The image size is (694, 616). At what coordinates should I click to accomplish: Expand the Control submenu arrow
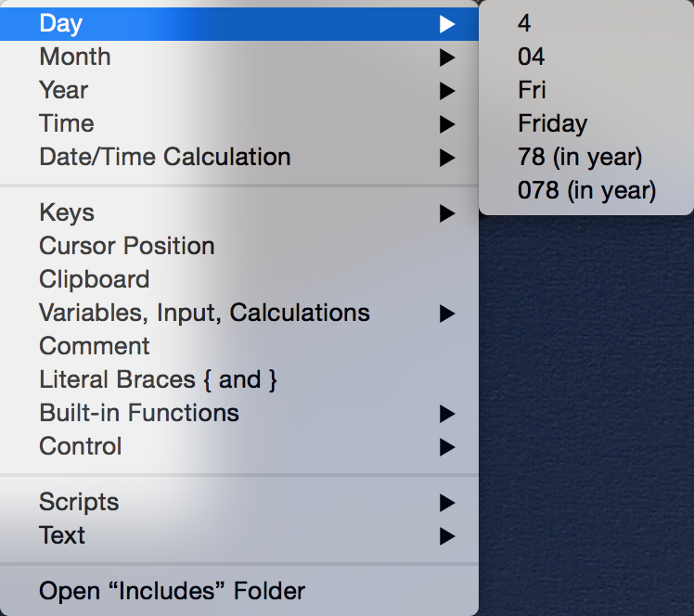pos(447,447)
